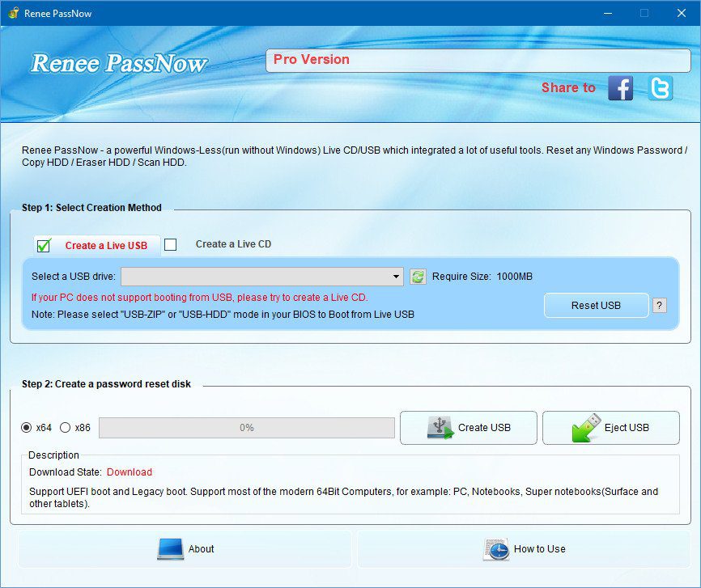Select the x64 architecture radio button
Image resolution: width=701 pixels, height=588 pixels.
[x=27, y=428]
